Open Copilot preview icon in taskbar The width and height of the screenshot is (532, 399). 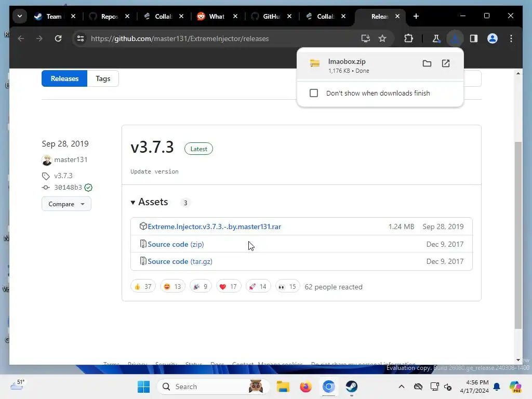[x=515, y=387]
